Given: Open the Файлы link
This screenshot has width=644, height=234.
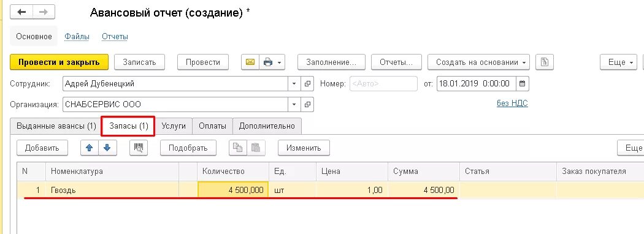Looking at the screenshot, I should pyautogui.click(x=77, y=37).
